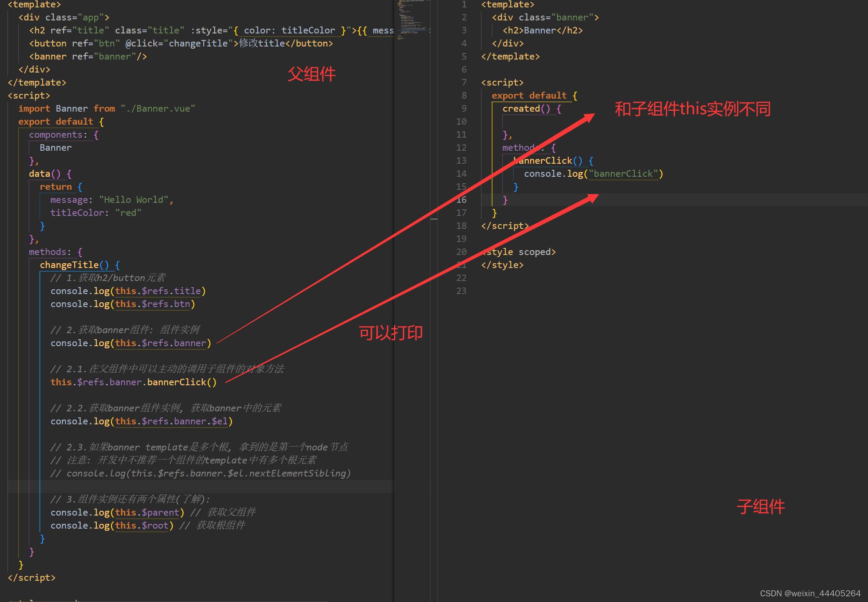Click 'this.$refs.banner.bannerClick()' call
Viewport: 868px width, 602px height.
coord(133,382)
